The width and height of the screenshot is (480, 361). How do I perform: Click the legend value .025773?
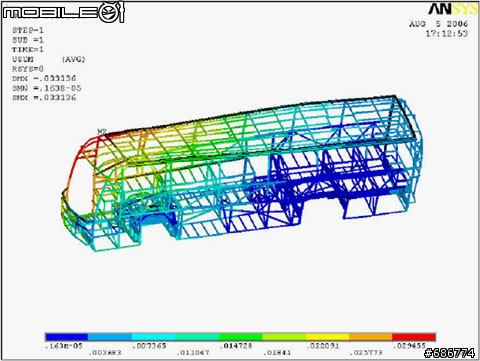click(366, 352)
